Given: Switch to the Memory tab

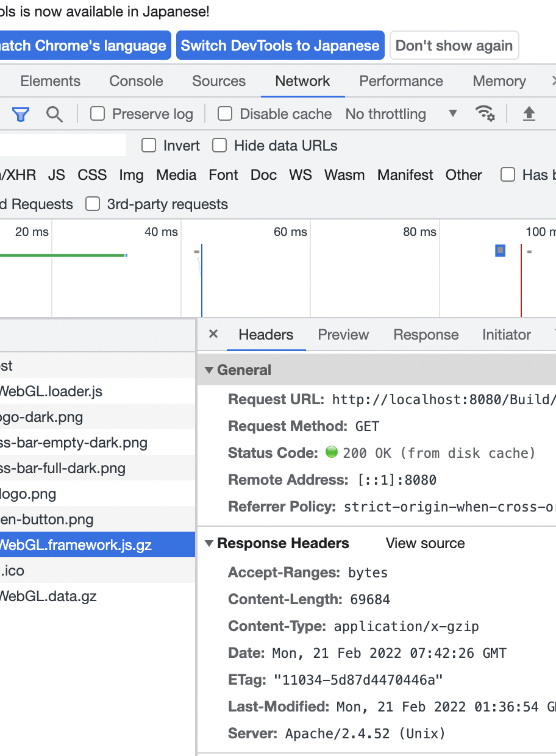Looking at the screenshot, I should coord(499,81).
